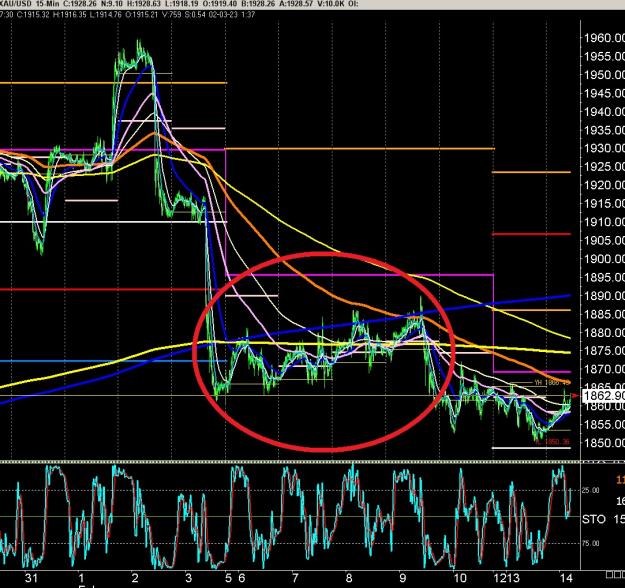Click the L:1914.76 value in the second row
Viewport: 625px width, 588px height.
click(106, 15)
